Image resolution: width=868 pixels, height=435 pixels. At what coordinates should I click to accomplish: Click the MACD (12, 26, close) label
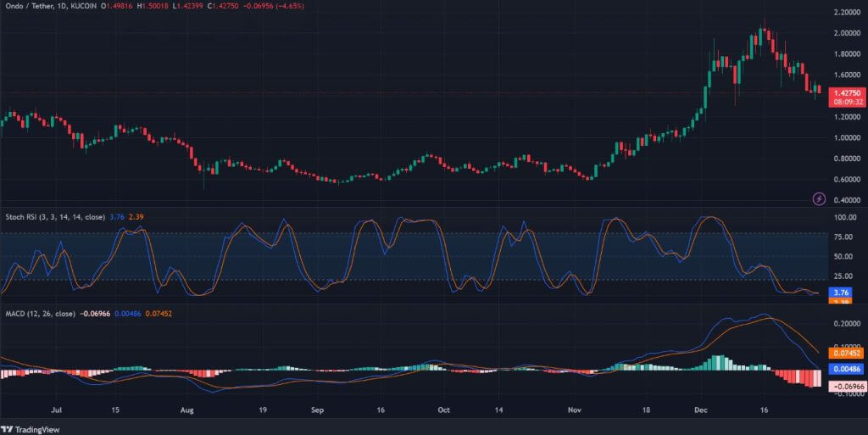point(41,314)
